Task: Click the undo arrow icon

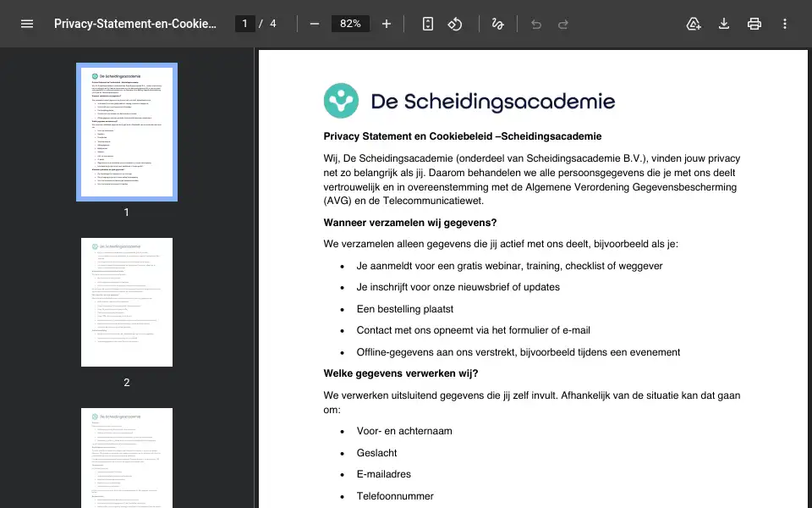Action: pos(536,24)
